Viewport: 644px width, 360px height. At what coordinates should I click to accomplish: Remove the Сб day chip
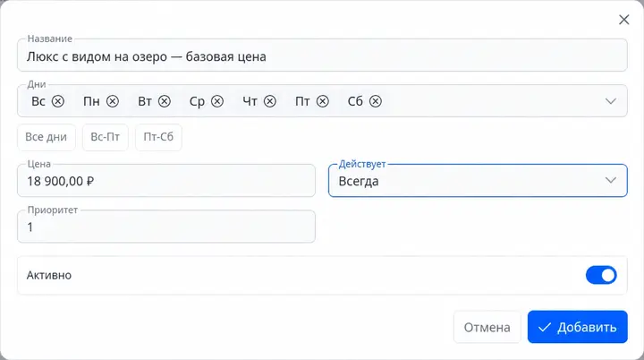click(376, 101)
